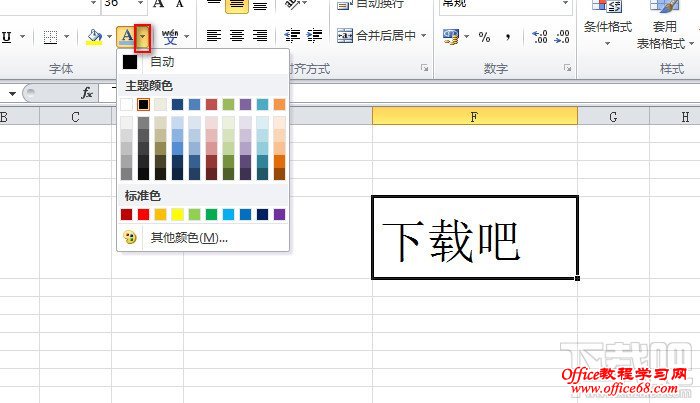
Task: Click the shrink font A icon
Action: click(179, 4)
